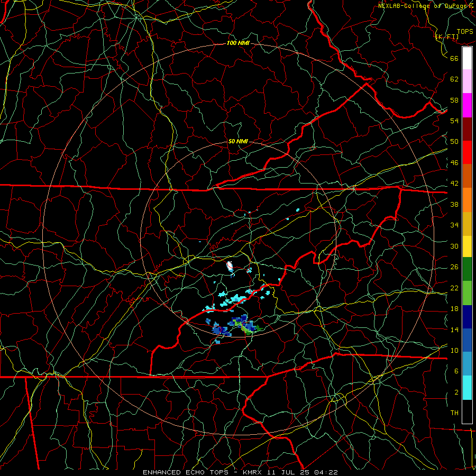Click the 30 legend value
The width and height of the screenshot is (476, 476).
tap(454, 246)
